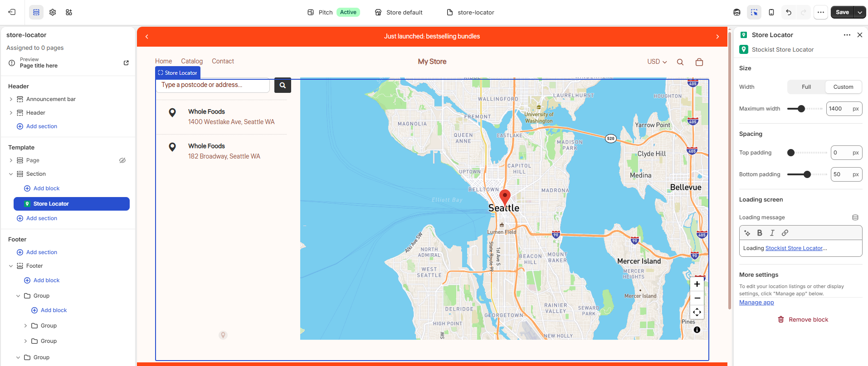Open the Contact menu link

[x=223, y=61]
